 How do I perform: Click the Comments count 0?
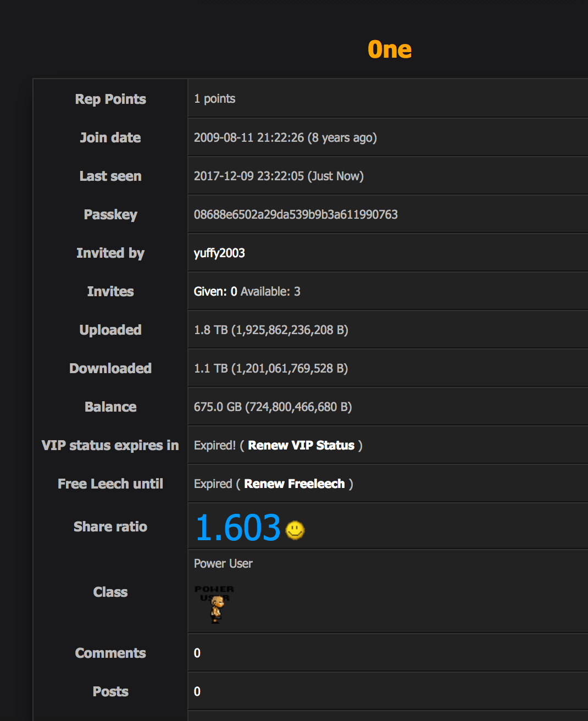point(197,653)
